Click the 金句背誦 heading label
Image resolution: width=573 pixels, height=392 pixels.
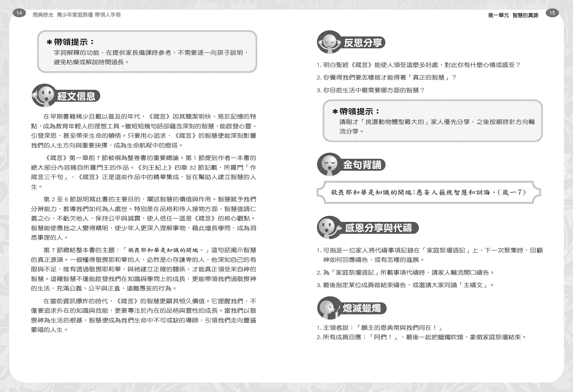[x=362, y=165]
